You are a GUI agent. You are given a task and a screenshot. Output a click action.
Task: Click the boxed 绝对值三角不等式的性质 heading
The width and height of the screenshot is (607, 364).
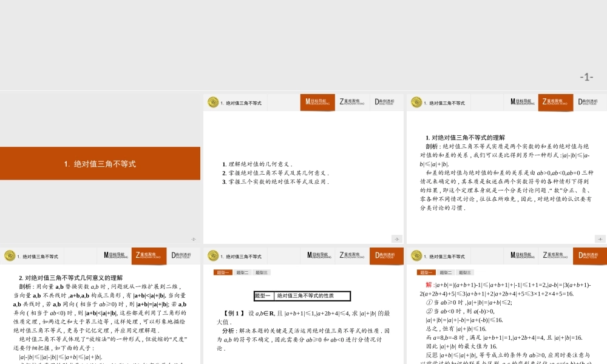click(x=302, y=296)
